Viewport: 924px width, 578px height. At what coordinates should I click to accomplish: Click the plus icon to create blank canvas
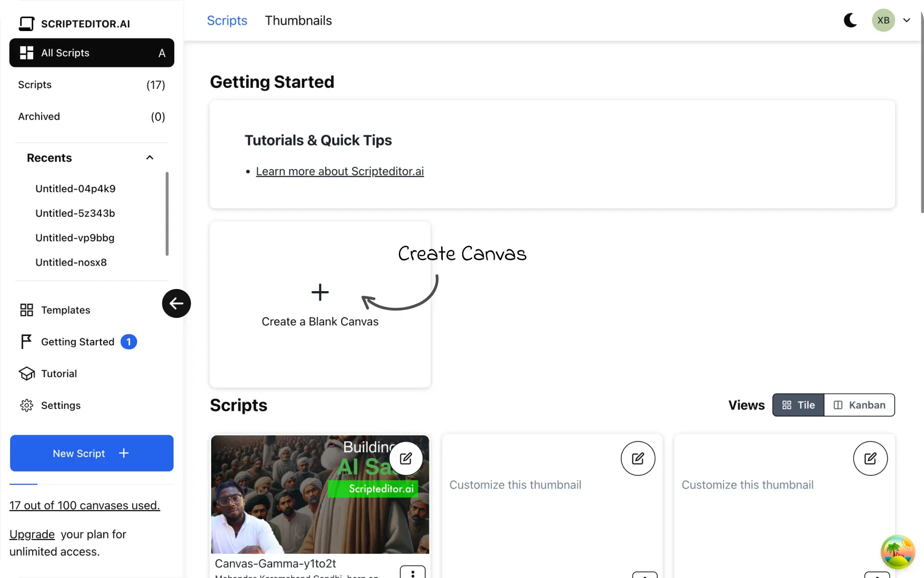coord(320,292)
